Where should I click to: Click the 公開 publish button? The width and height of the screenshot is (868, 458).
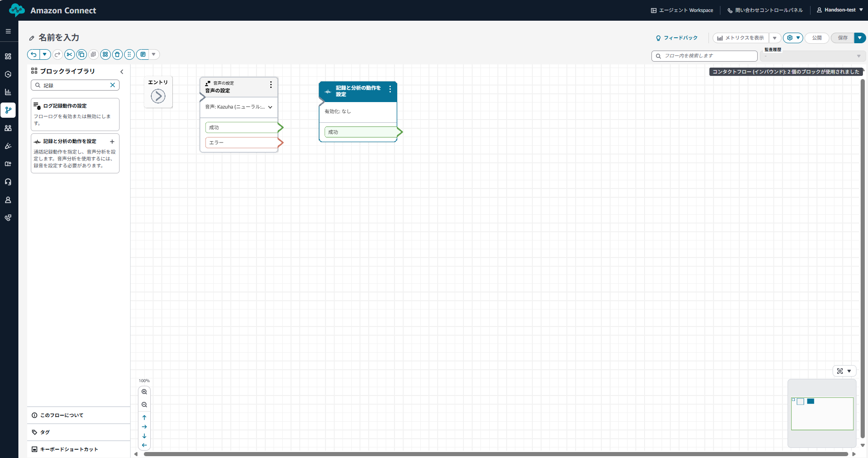pos(817,38)
